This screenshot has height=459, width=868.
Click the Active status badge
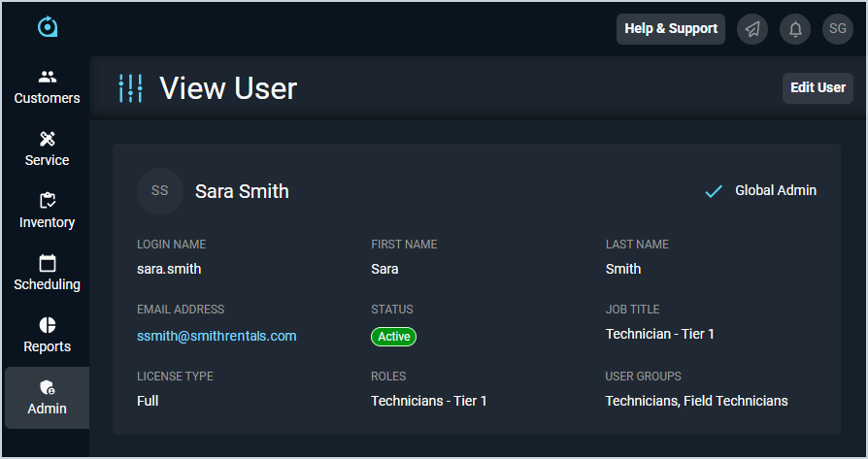point(393,337)
